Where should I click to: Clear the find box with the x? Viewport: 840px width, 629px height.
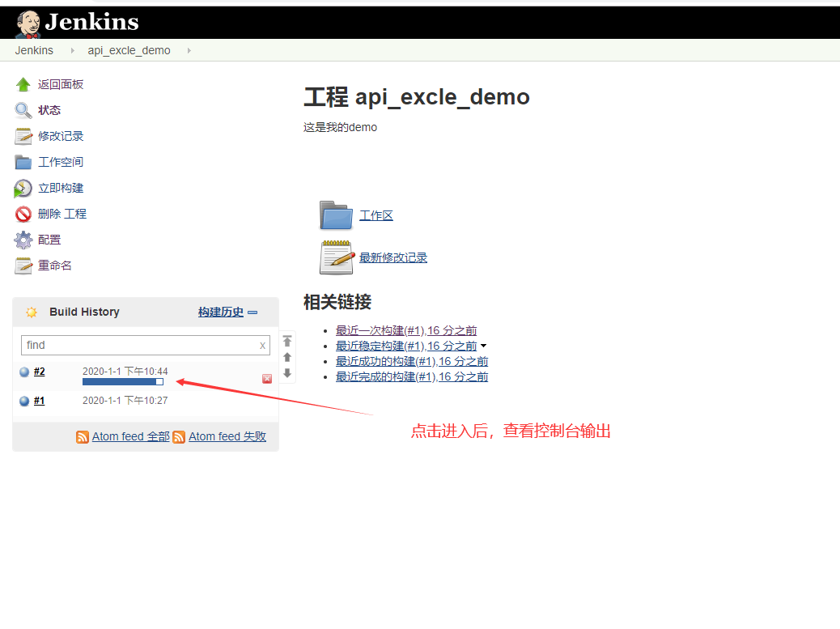click(x=262, y=346)
